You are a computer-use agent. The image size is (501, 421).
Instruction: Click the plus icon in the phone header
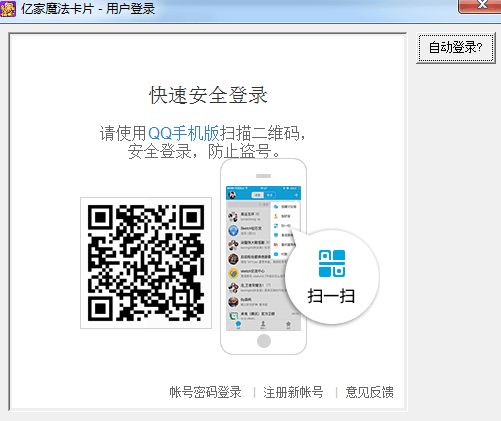(296, 195)
